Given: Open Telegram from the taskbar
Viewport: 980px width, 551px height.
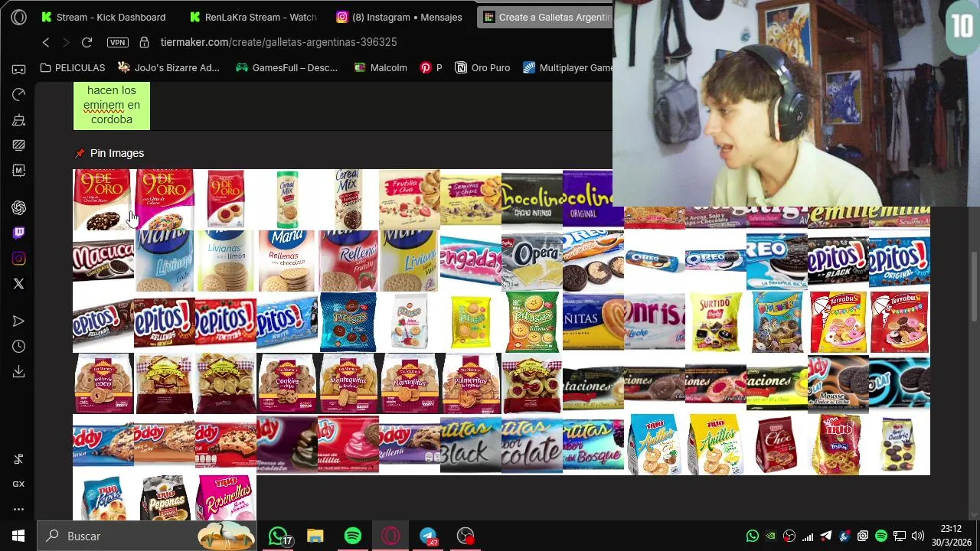Looking at the screenshot, I should click(x=428, y=536).
